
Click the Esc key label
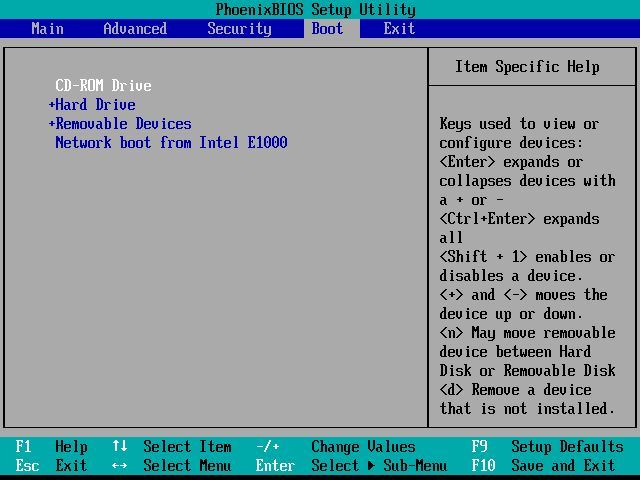(x=27, y=465)
